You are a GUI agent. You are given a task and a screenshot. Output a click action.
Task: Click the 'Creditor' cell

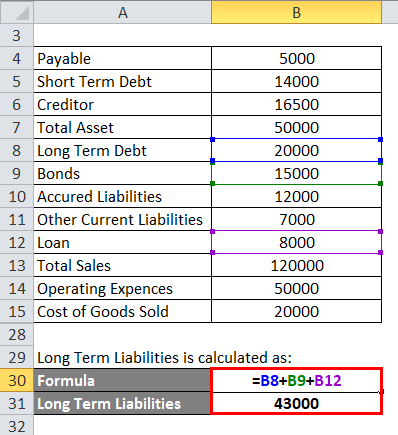(122, 104)
